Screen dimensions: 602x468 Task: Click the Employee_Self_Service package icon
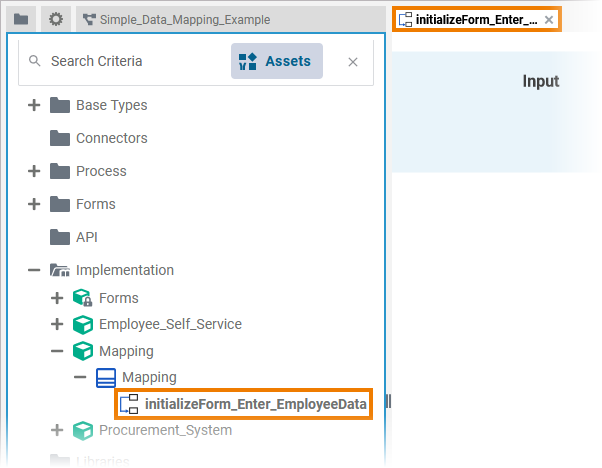coord(83,324)
